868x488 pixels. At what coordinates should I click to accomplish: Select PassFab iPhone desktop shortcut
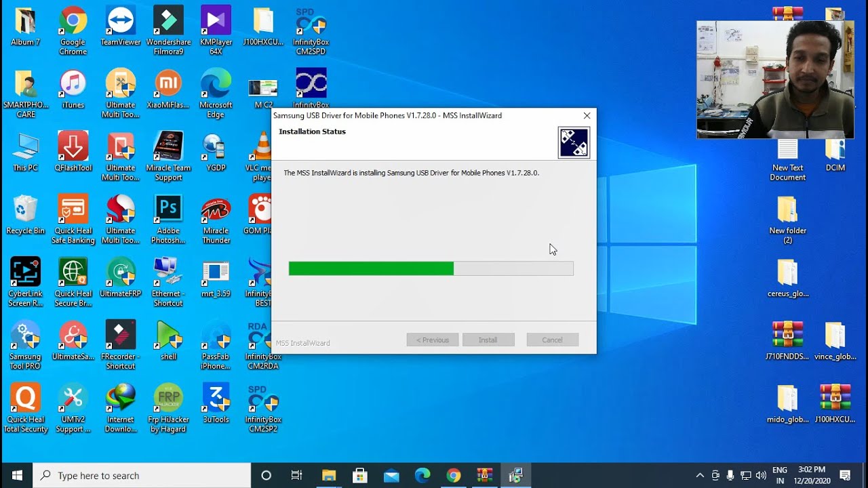coord(216,346)
